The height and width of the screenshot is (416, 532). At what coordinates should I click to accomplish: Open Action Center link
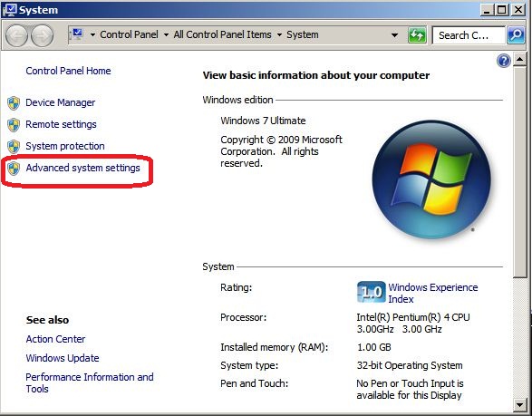(55, 339)
